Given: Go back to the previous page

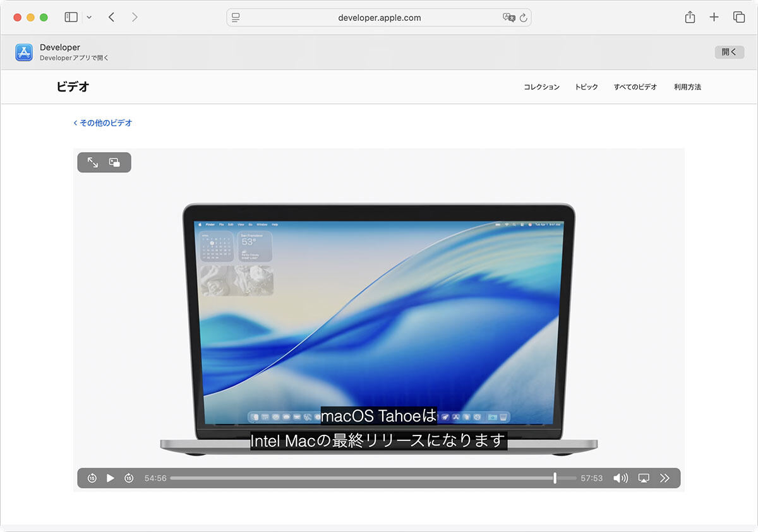Looking at the screenshot, I should click(x=111, y=18).
